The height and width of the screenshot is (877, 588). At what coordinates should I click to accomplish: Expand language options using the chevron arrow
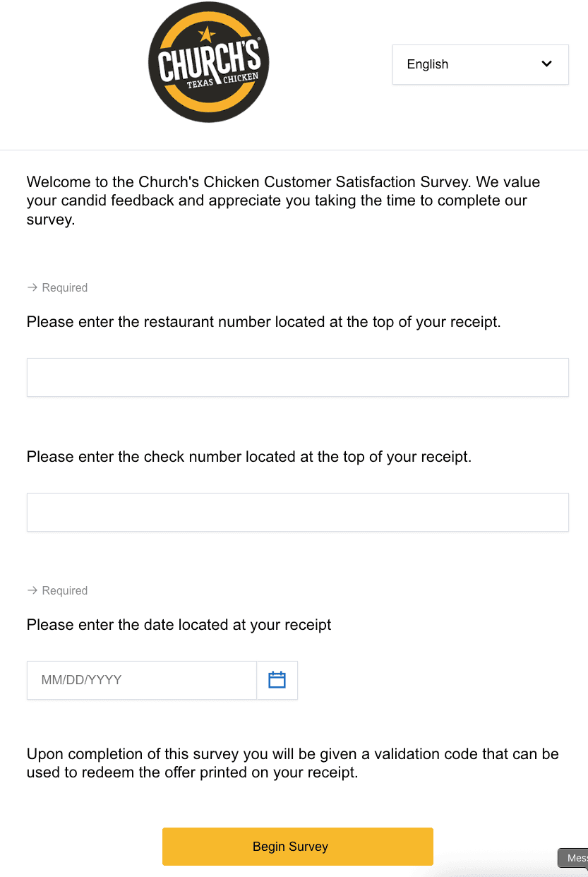(546, 64)
